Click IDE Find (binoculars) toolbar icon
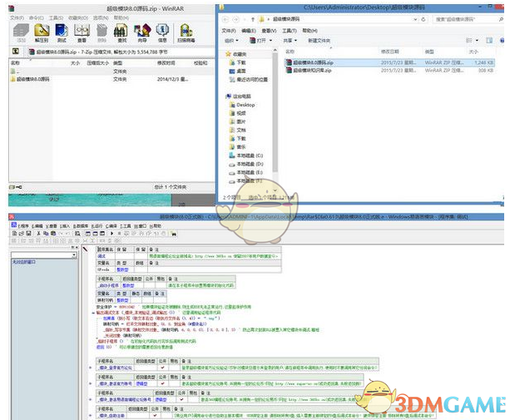 173,234
